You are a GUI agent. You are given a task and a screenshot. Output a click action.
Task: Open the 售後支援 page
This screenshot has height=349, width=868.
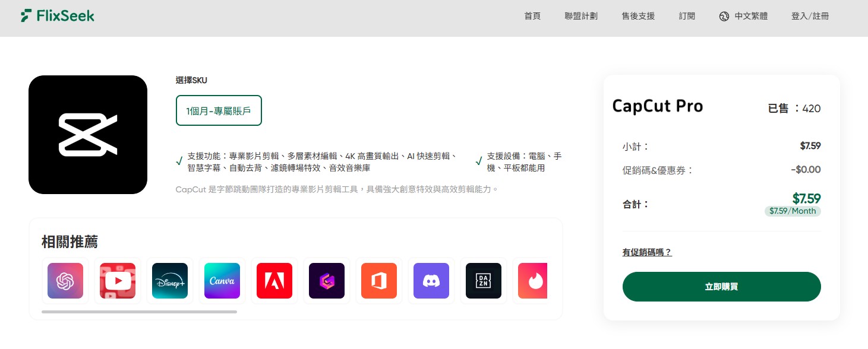(638, 16)
